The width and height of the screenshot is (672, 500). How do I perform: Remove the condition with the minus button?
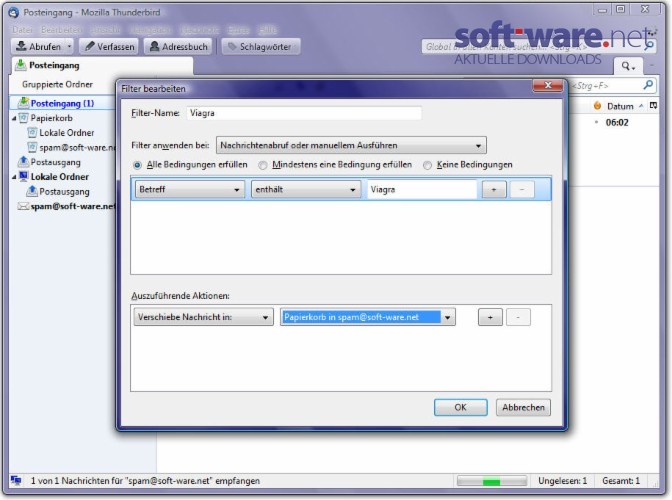[522, 189]
